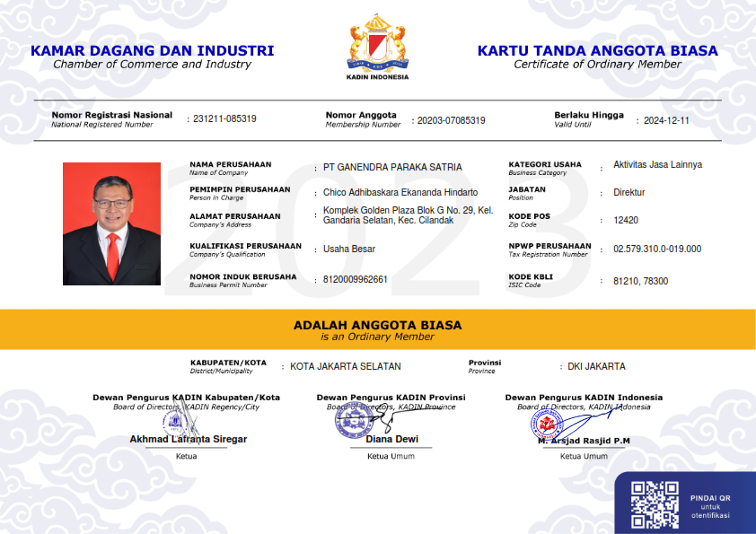Click the business permit number 8120009962661

[x=356, y=280]
